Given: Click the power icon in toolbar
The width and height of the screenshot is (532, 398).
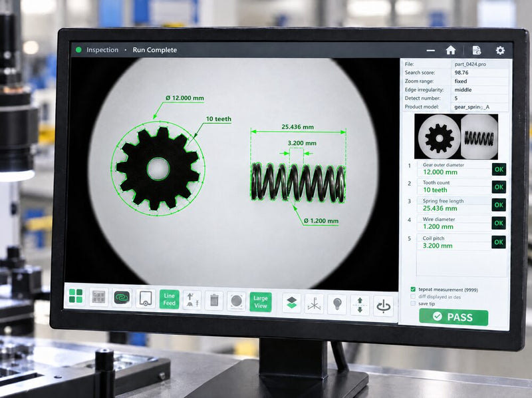Looking at the screenshot, I should tap(384, 306).
